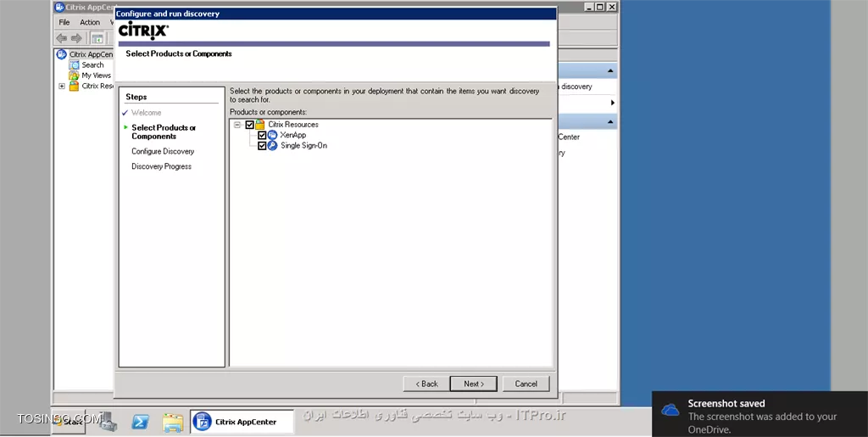Open the File menu

[64, 22]
